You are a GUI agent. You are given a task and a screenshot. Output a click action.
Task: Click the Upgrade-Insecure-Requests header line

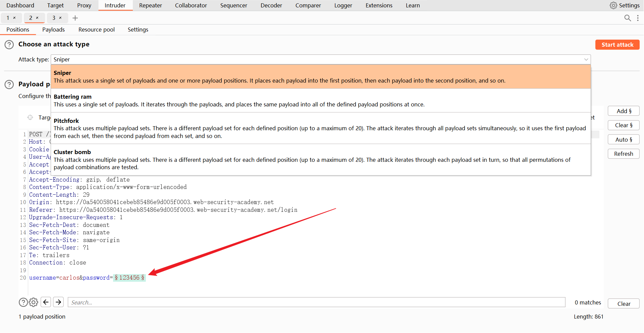[x=76, y=217]
